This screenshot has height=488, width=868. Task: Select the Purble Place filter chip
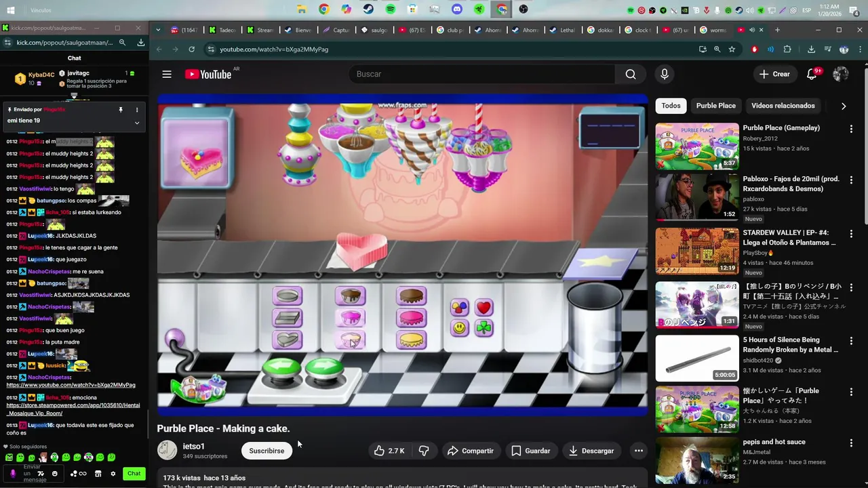(x=715, y=106)
